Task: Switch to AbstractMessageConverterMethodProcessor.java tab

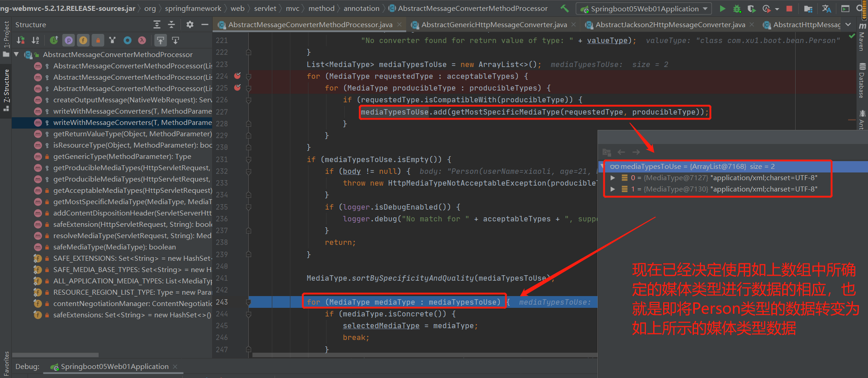Action: (x=310, y=24)
